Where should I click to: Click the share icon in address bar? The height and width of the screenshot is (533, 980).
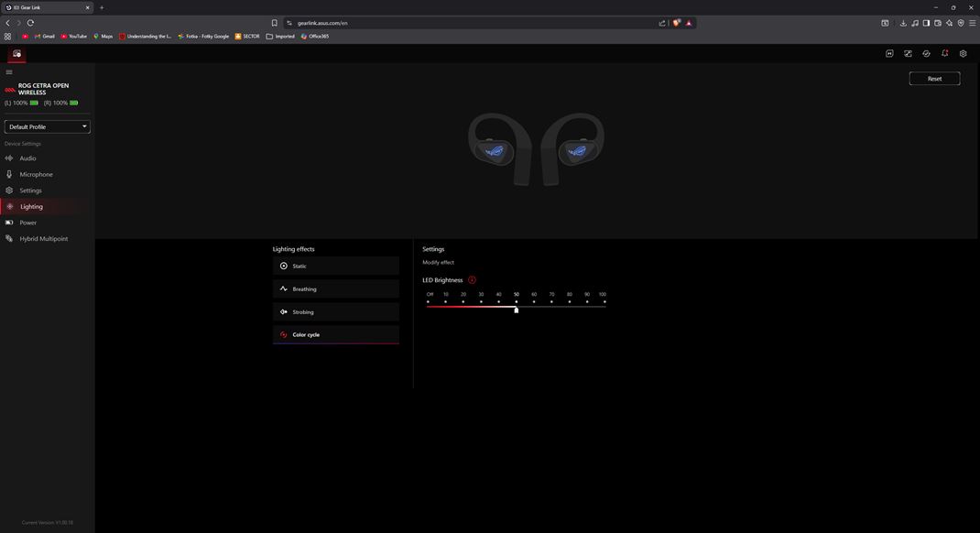(662, 23)
